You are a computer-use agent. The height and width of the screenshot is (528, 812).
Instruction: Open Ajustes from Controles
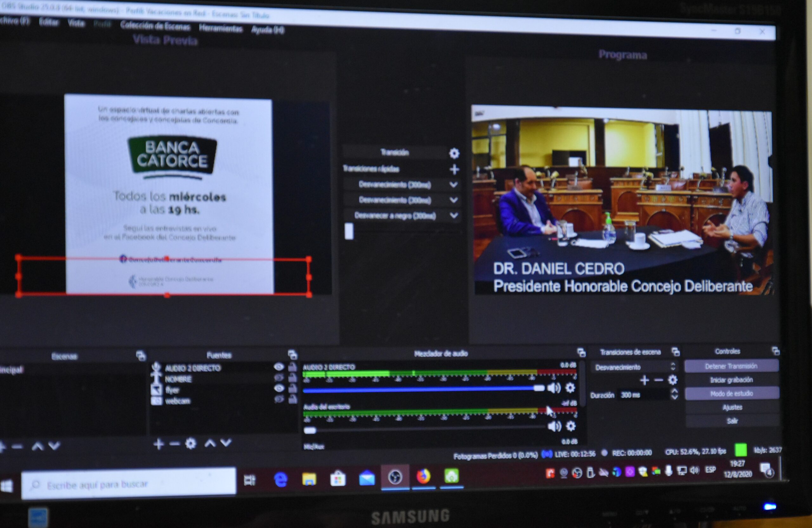pyautogui.click(x=732, y=407)
